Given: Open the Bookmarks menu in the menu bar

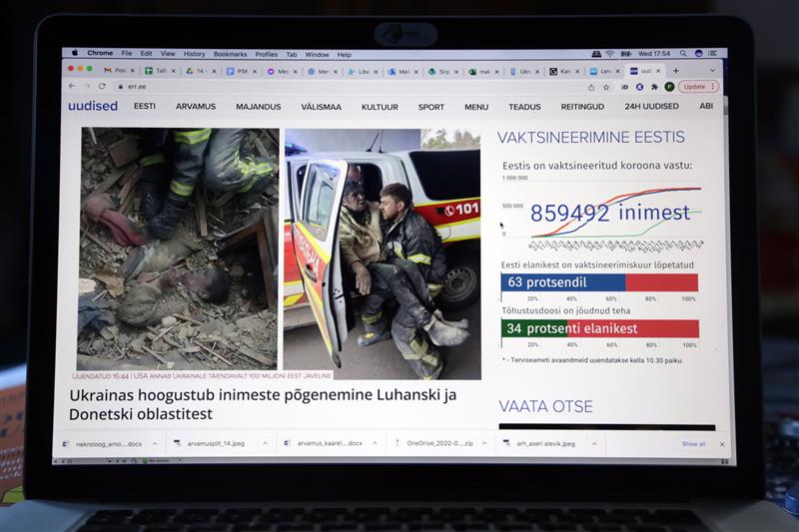Looking at the screenshot, I should click(x=230, y=54).
